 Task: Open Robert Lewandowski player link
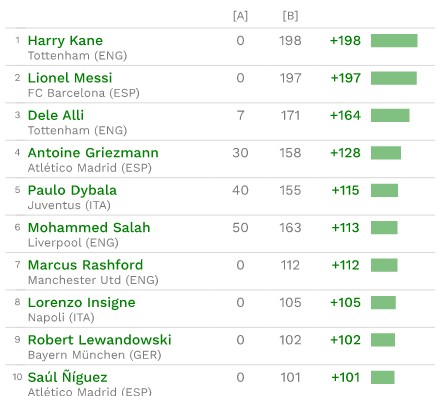tap(100, 340)
